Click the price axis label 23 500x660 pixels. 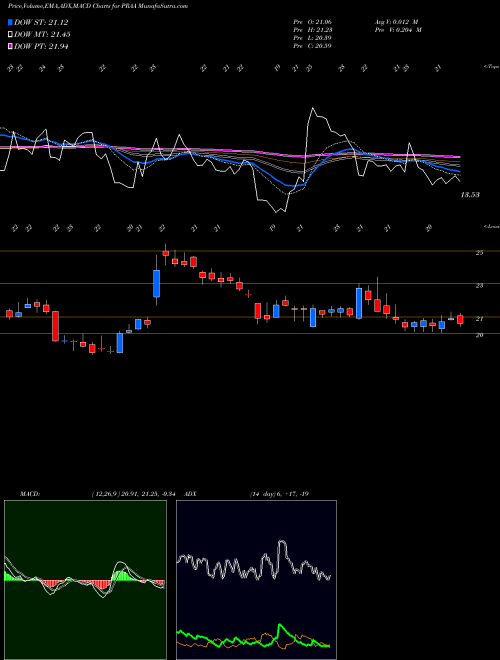(479, 285)
